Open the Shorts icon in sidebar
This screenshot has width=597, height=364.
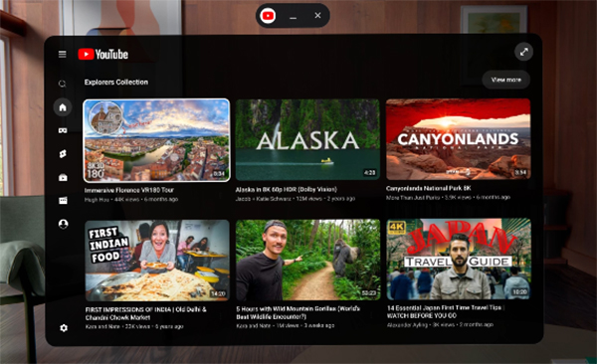click(63, 154)
